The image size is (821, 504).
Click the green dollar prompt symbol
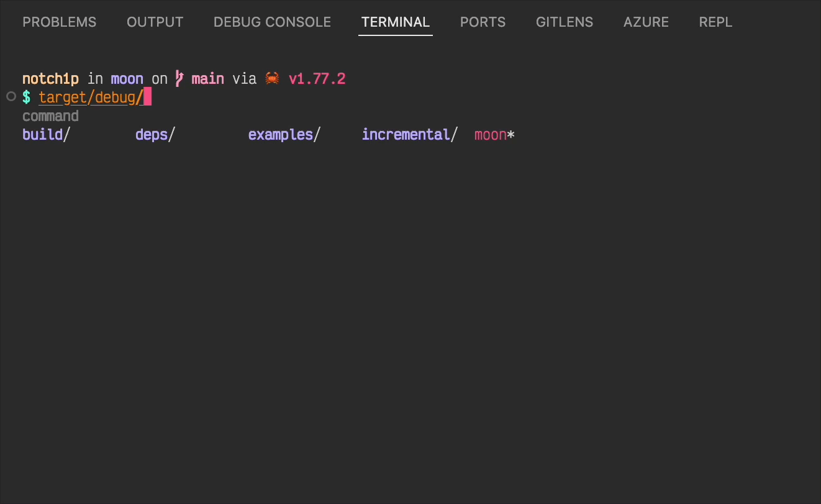coord(27,97)
